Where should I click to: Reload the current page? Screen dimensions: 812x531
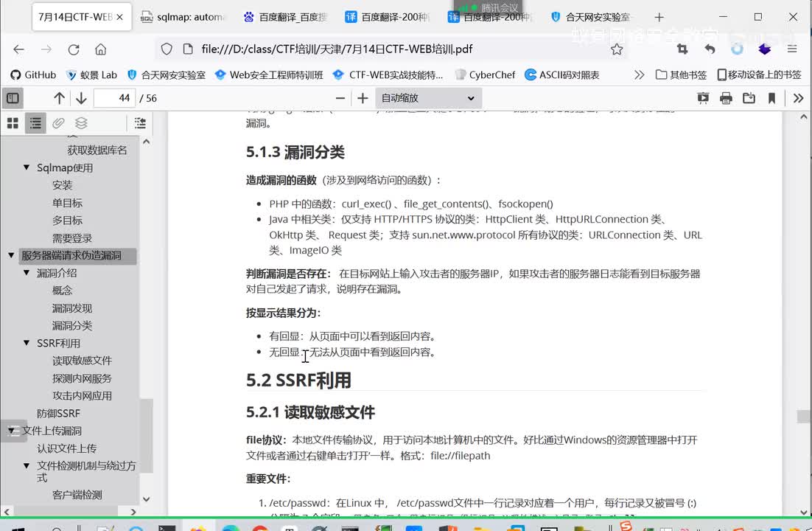pyautogui.click(x=74, y=49)
